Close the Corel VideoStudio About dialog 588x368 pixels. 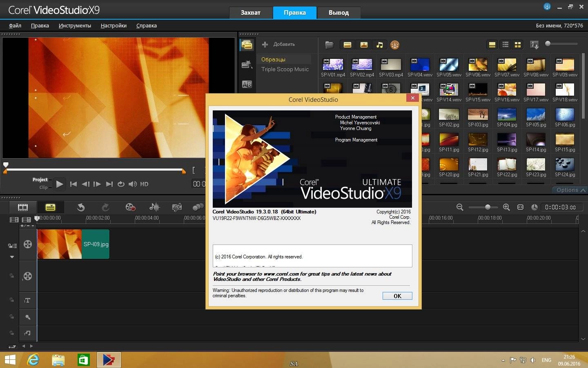click(x=412, y=98)
